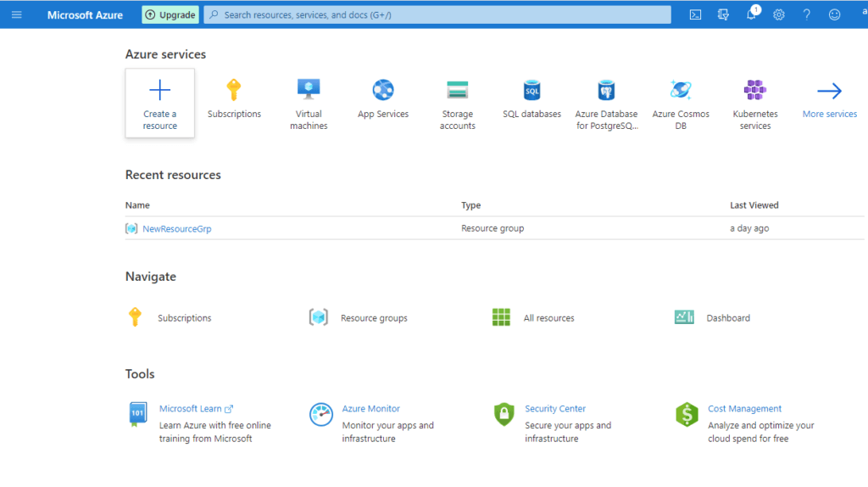Open SQL databases icon
This screenshot has width=868, height=487.
pos(532,90)
